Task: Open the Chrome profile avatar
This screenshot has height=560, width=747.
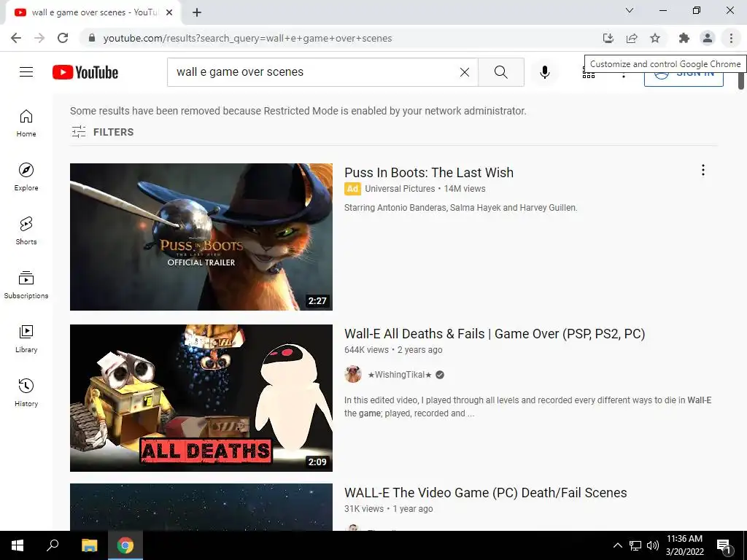Action: tap(708, 38)
